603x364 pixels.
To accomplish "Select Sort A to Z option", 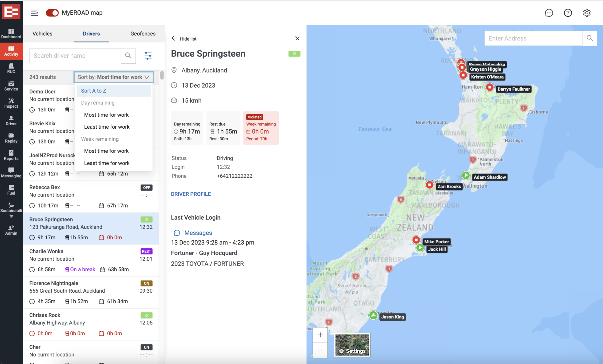I will click(114, 90).
